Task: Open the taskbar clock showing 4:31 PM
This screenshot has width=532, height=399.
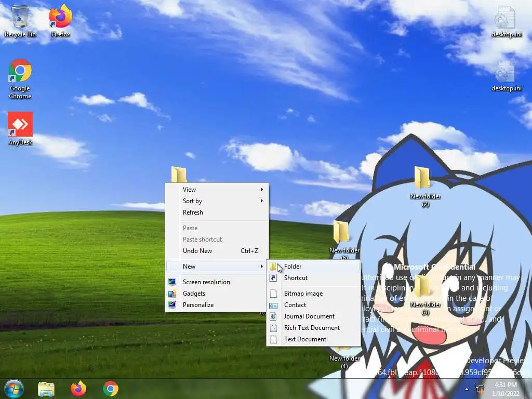Action: pos(506,389)
